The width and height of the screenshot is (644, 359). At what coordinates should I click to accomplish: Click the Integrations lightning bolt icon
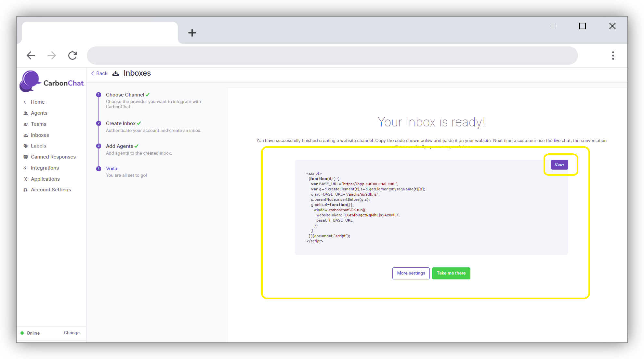pos(25,168)
